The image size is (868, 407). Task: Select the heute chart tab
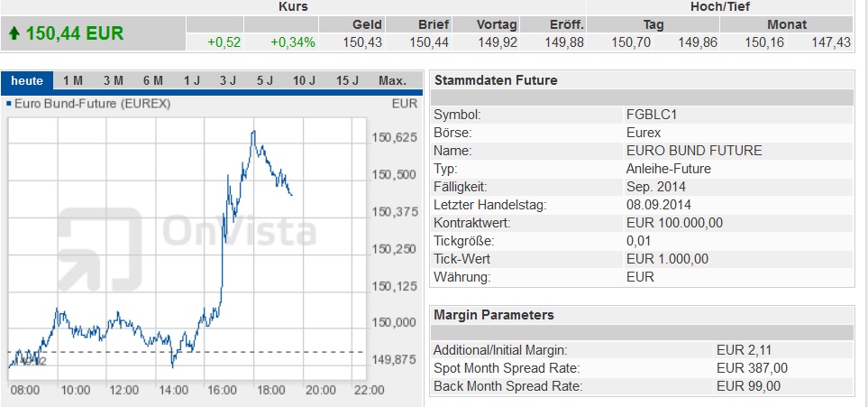[x=27, y=81]
